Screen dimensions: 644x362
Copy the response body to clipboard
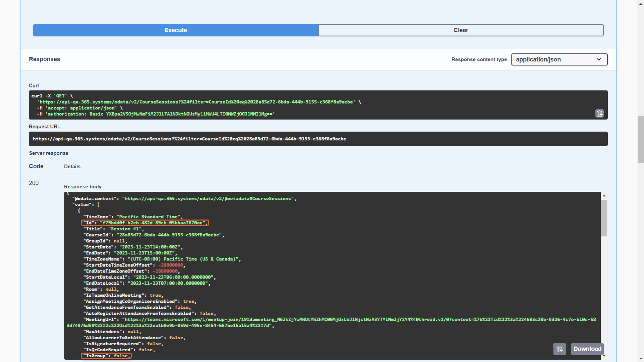pyautogui.click(x=559, y=349)
